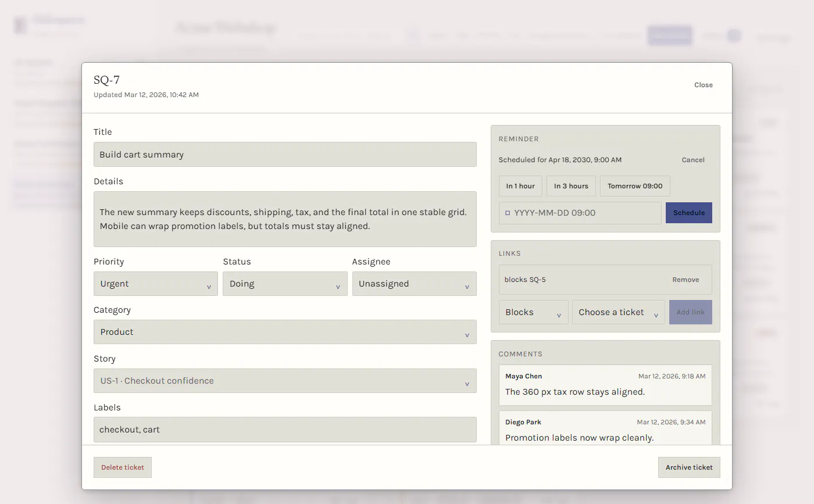The image size is (814, 504).
Task: Click the timestamp "Mar 12, 2026, 9:34 AM"
Action: click(x=672, y=422)
